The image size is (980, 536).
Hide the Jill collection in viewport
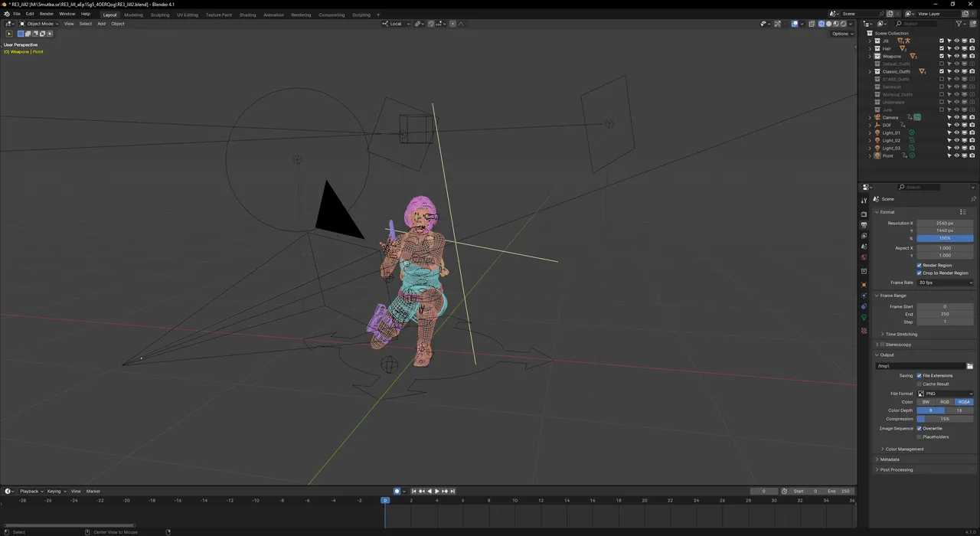pos(956,41)
